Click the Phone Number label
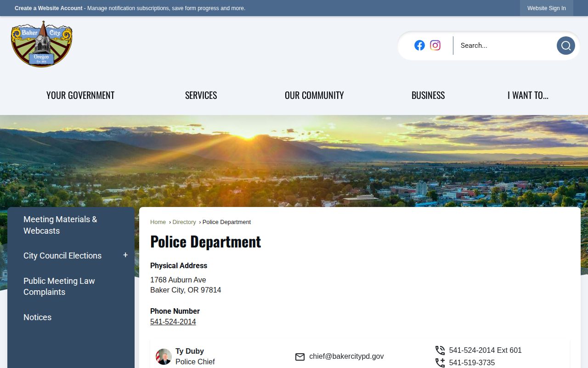Image resolution: width=588 pixels, height=368 pixels. click(x=175, y=311)
